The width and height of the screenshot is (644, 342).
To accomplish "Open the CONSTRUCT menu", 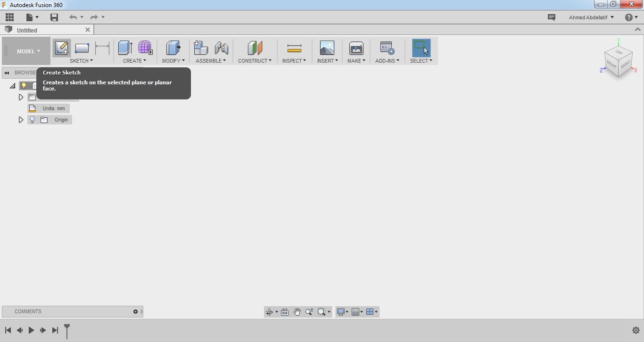I will (255, 61).
